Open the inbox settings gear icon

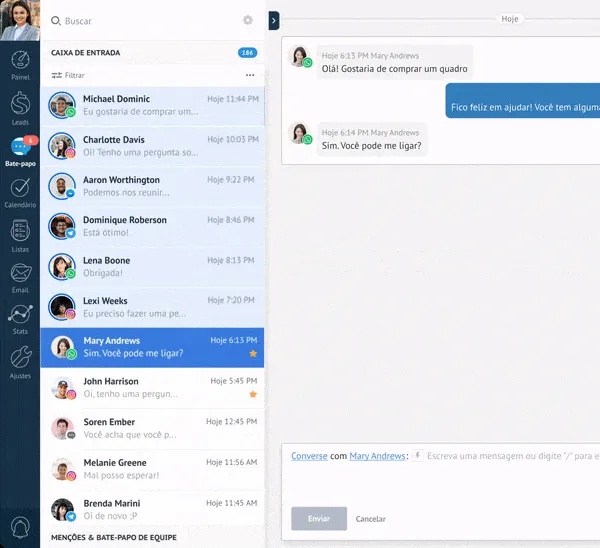coord(248,20)
